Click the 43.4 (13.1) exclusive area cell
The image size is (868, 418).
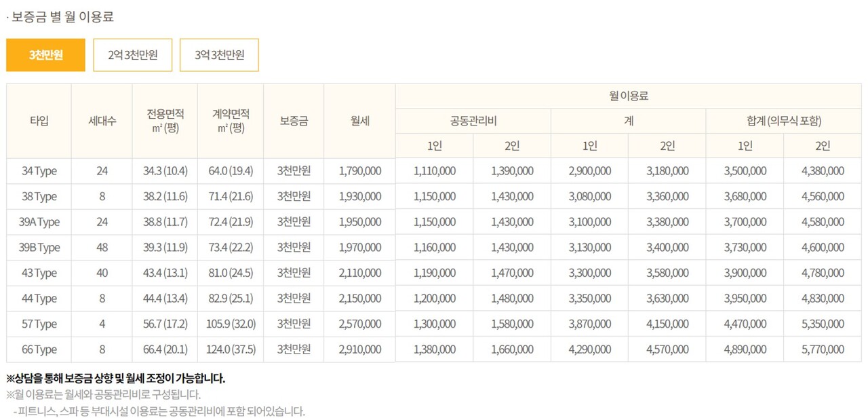[165, 273]
